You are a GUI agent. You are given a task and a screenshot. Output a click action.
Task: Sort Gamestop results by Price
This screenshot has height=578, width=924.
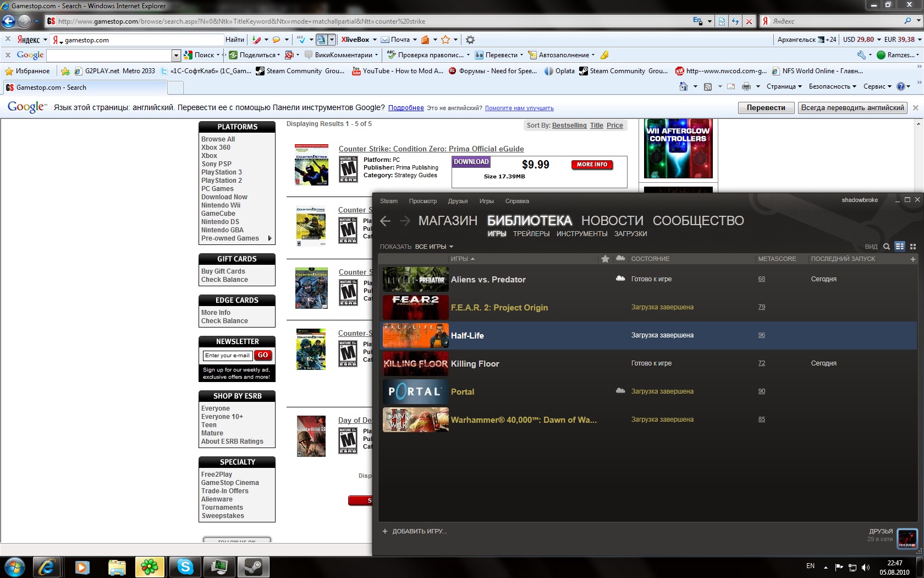click(x=615, y=126)
